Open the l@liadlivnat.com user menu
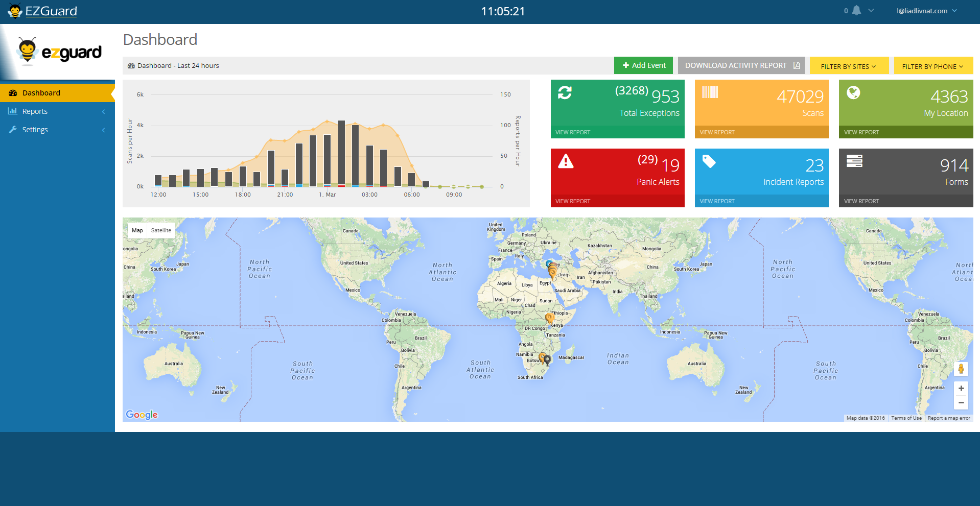The height and width of the screenshot is (506, 980). pos(926,11)
